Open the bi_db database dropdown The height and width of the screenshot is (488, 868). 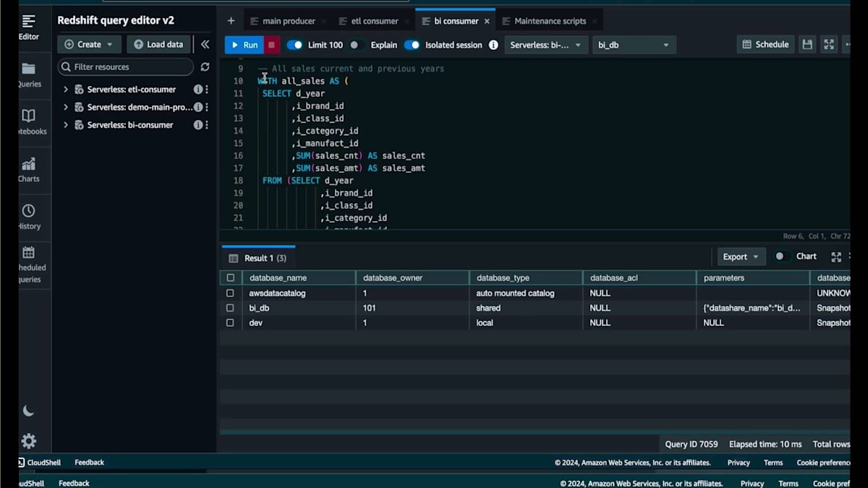634,45
